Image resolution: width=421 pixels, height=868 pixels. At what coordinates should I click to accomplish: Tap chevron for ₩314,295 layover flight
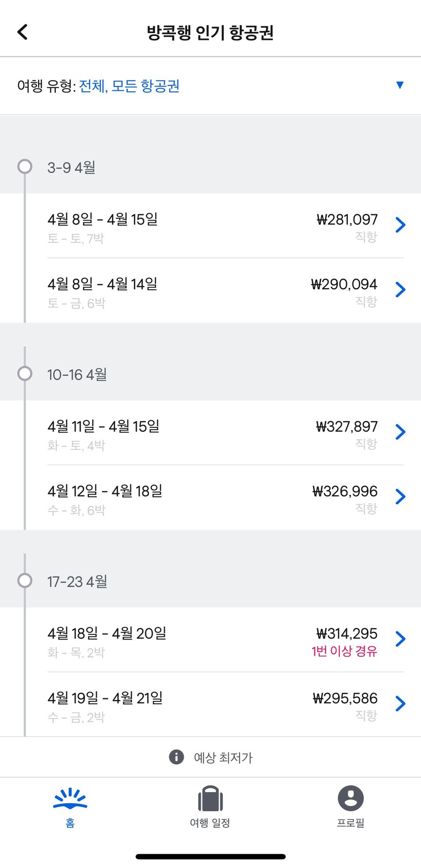click(x=400, y=639)
